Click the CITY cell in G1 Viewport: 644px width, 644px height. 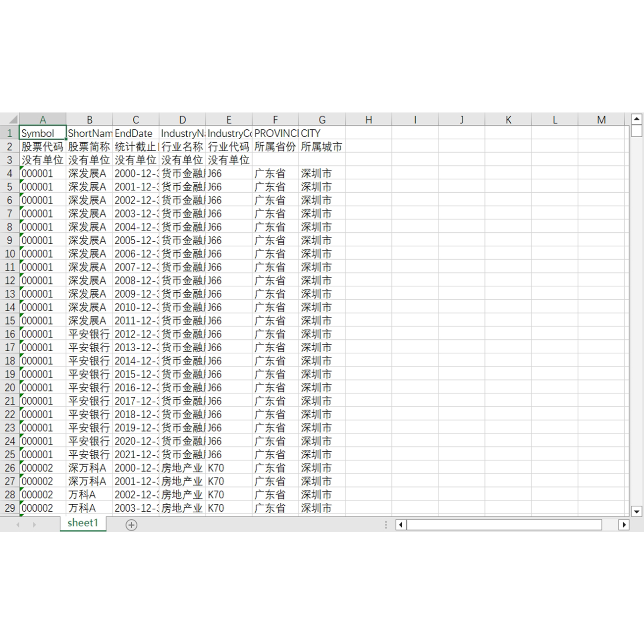pos(322,133)
